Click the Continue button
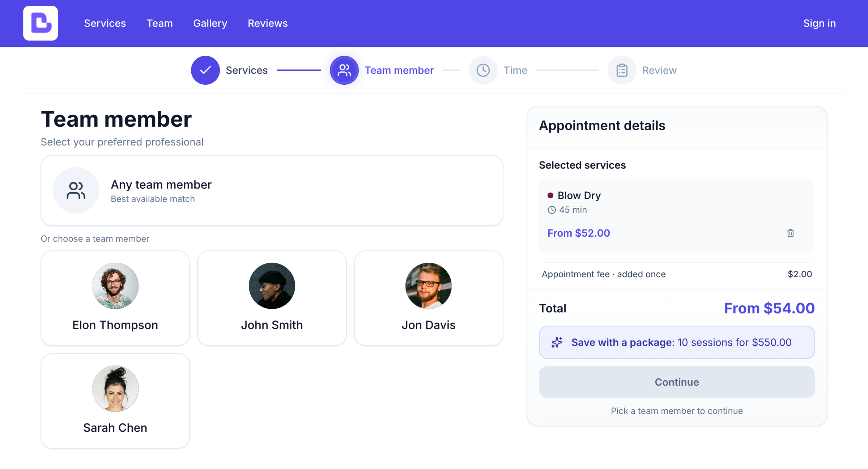The height and width of the screenshot is (469, 868). pos(677,382)
